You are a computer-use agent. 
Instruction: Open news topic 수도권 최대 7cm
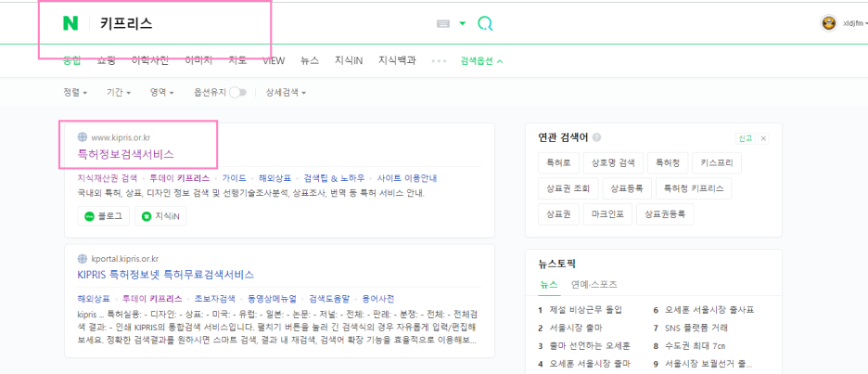pos(695,346)
